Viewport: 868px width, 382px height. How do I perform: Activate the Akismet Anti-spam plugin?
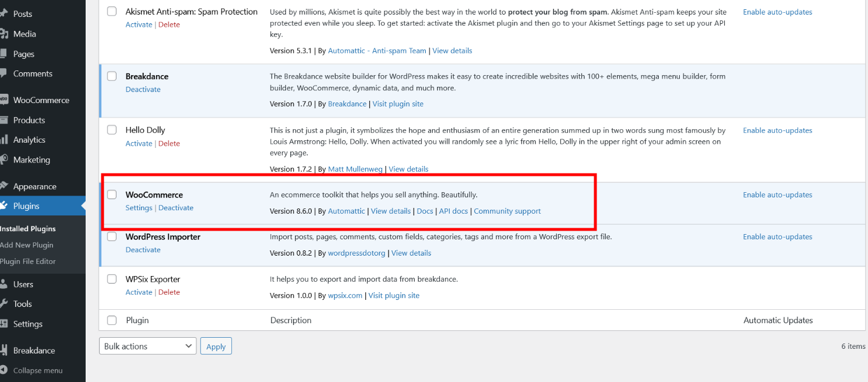pyautogui.click(x=139, y=24)
